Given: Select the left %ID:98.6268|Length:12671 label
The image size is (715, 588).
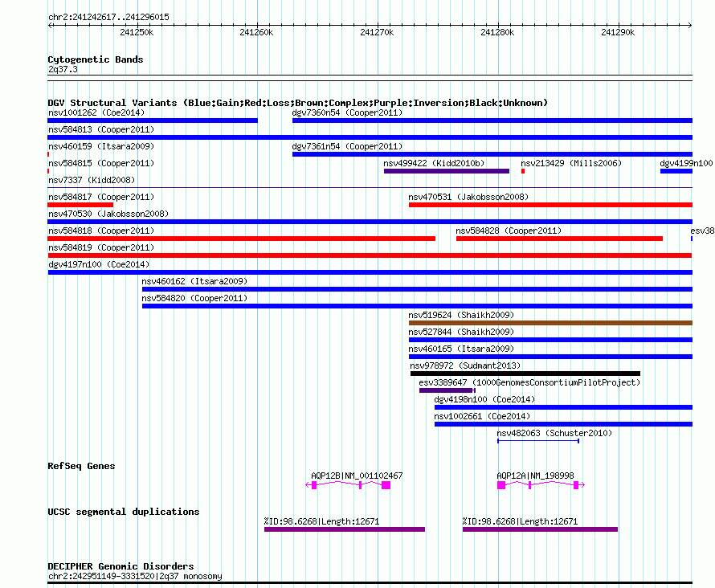Looking at the screenshot, I should [x=321, y=521].
